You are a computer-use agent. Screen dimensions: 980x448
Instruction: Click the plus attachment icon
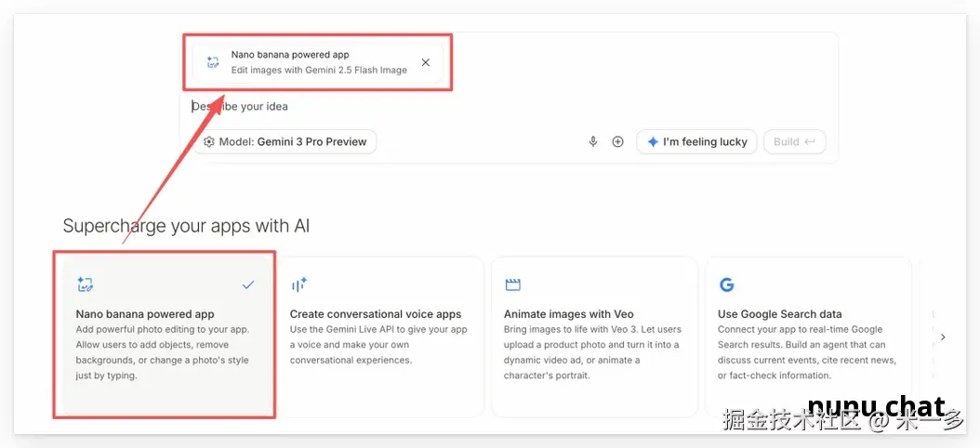click(x=617, y=142)
